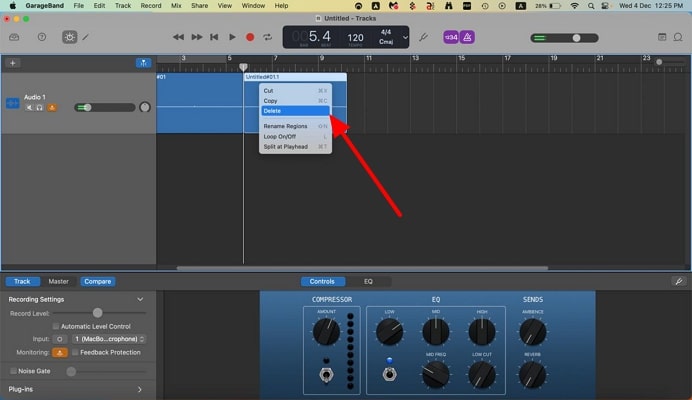
Task: Toggle the Count-in 1234 button
Action: coord(451,37)
